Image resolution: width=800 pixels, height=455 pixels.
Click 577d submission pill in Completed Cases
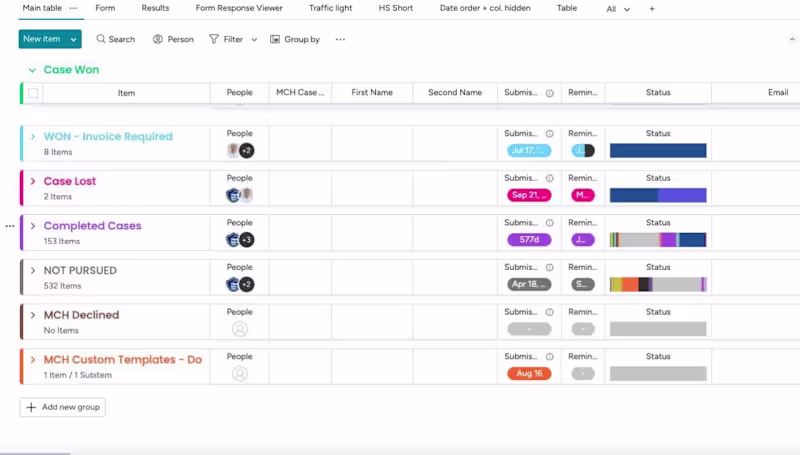pyautogui.click(x=529, y=240)
